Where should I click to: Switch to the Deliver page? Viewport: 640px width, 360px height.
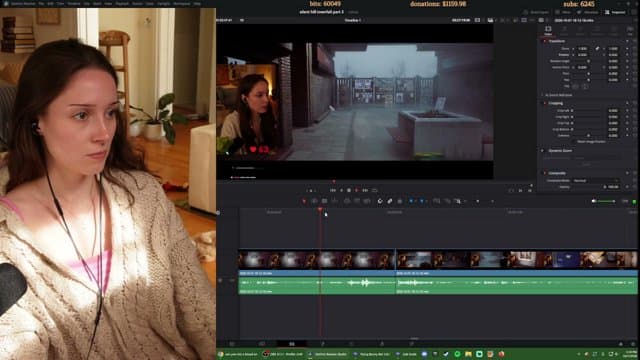[x=411, y=344]
